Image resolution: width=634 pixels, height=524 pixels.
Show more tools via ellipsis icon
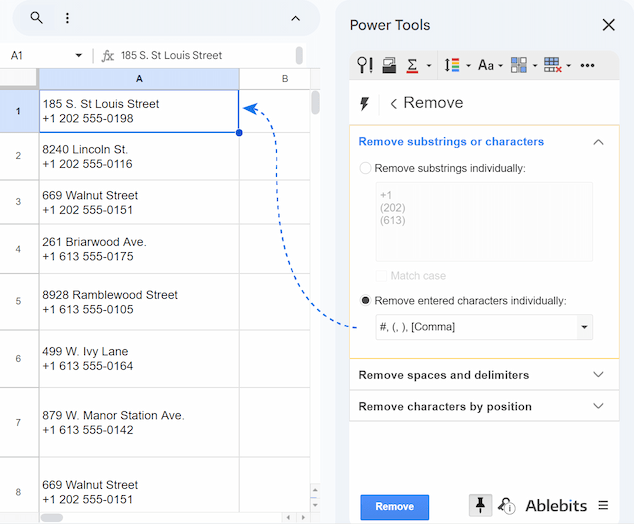[x=587, y=65]
